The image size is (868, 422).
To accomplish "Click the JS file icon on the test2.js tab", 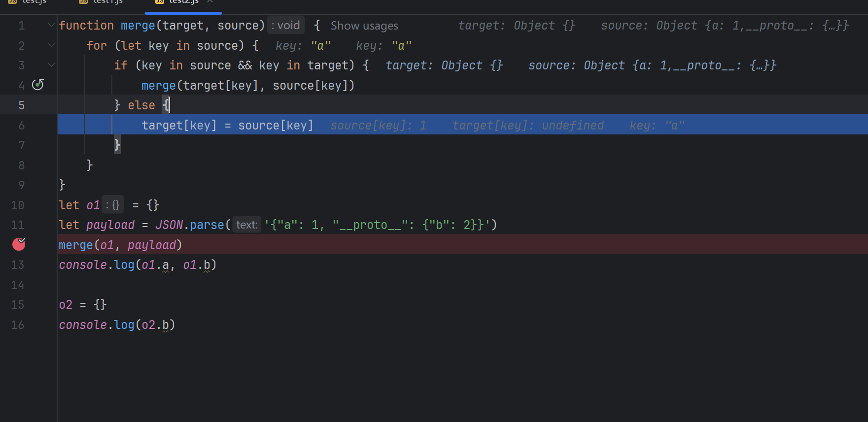I will pos(159,2).
